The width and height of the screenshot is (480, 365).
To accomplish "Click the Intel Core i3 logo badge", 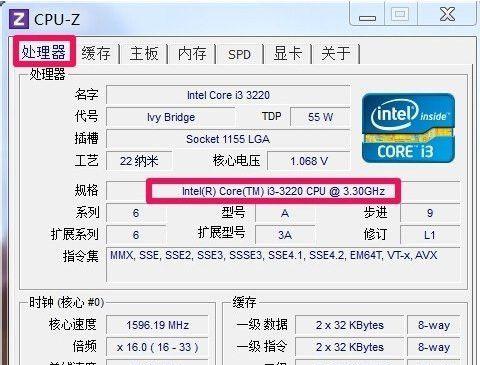I will click(x=408, y=128).
